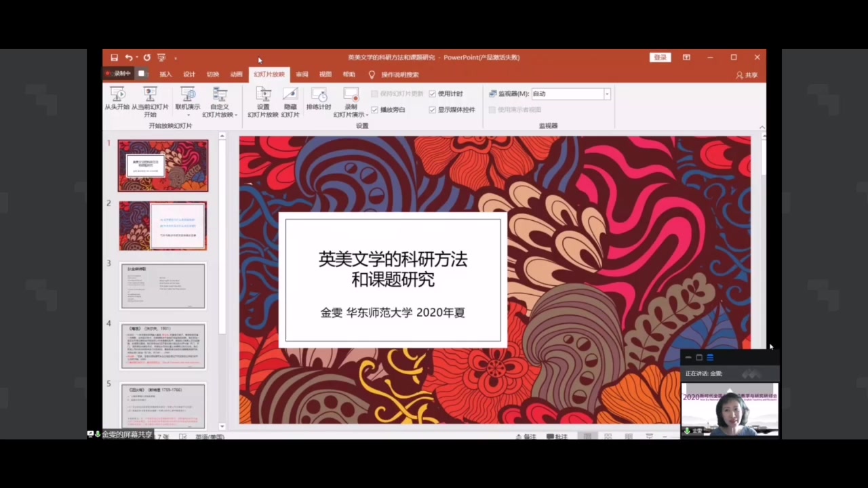The height and width of the screenshot is (488, 868).
Task: Click the stop-recording square button
Action: pos(141,73)
